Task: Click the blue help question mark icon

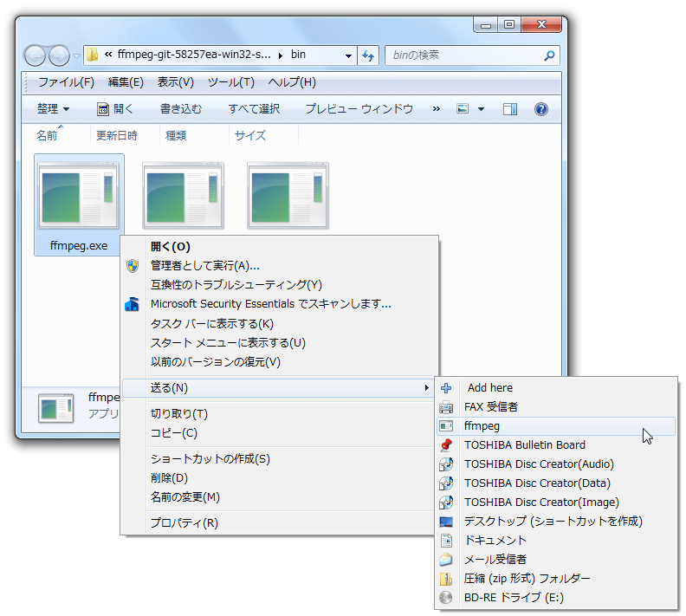Action: (x=541, y=109)
